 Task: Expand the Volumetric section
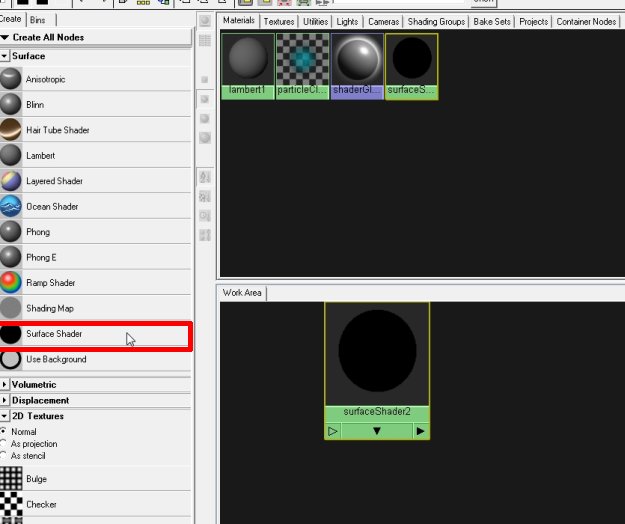[4, 385]
